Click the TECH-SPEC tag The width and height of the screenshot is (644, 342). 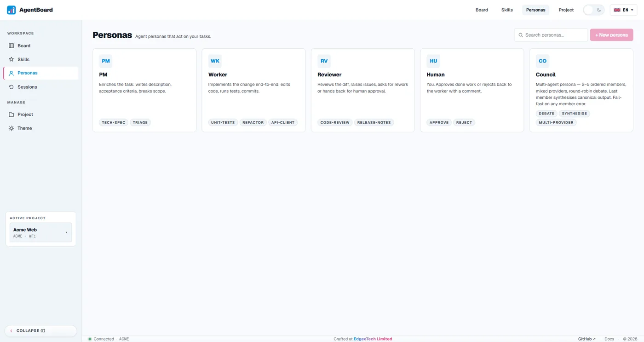[114, 123]
